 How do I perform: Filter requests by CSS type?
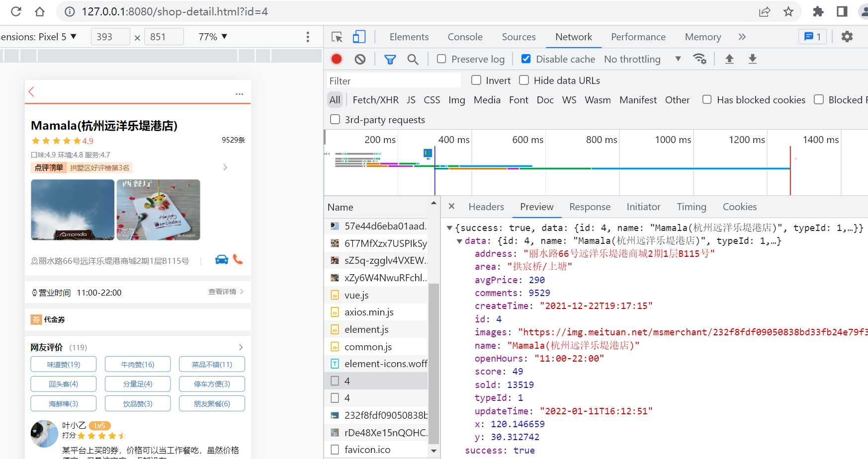432,100
